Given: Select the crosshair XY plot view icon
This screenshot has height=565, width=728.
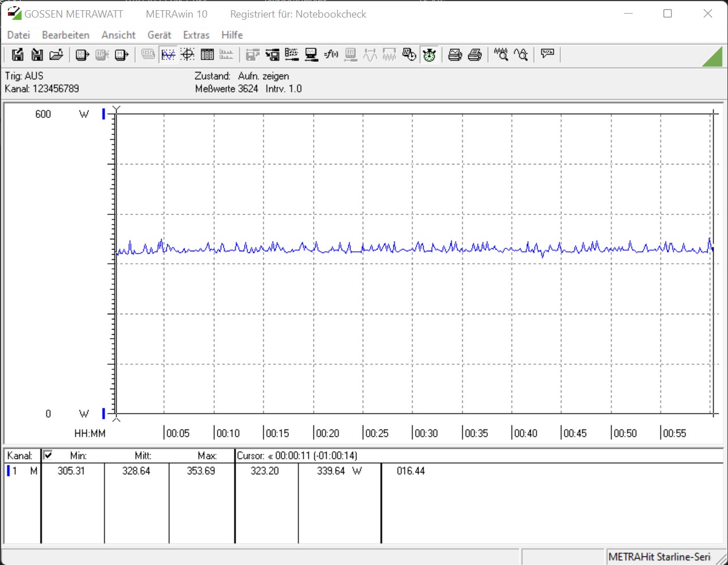Looking at the screenshot, I should coord(188,54).
